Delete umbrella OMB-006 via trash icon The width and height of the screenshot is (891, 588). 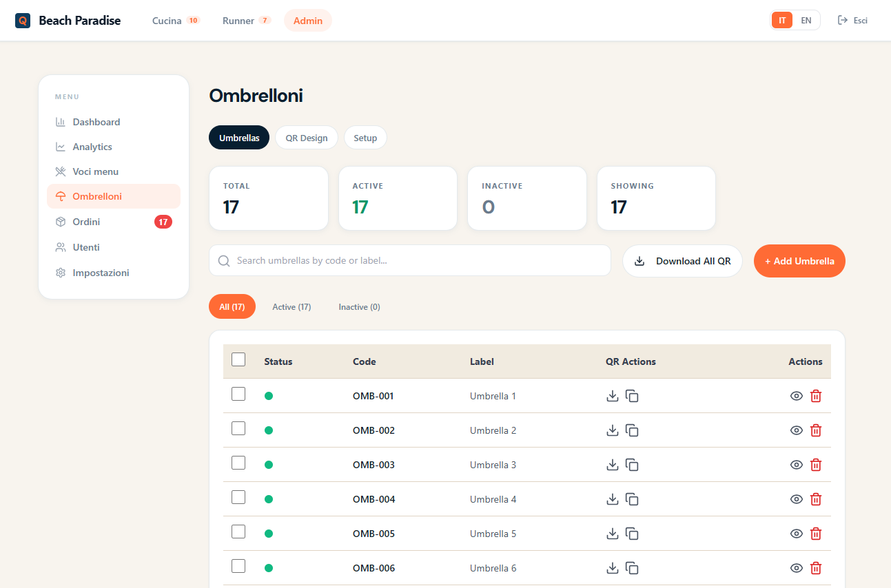816,568
